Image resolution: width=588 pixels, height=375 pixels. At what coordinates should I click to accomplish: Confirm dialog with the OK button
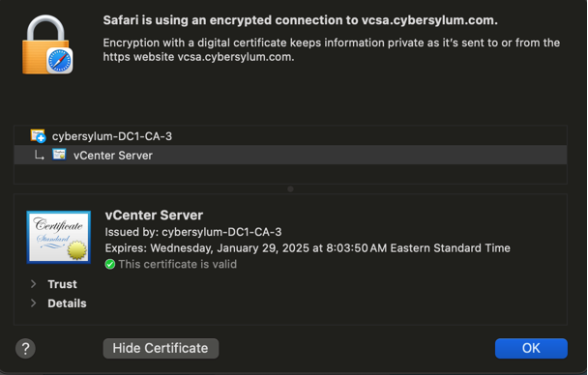(531, 348)
